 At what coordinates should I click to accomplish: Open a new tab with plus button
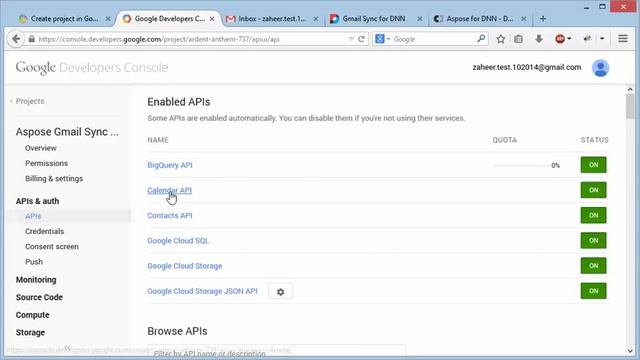[x=543, y=19]
